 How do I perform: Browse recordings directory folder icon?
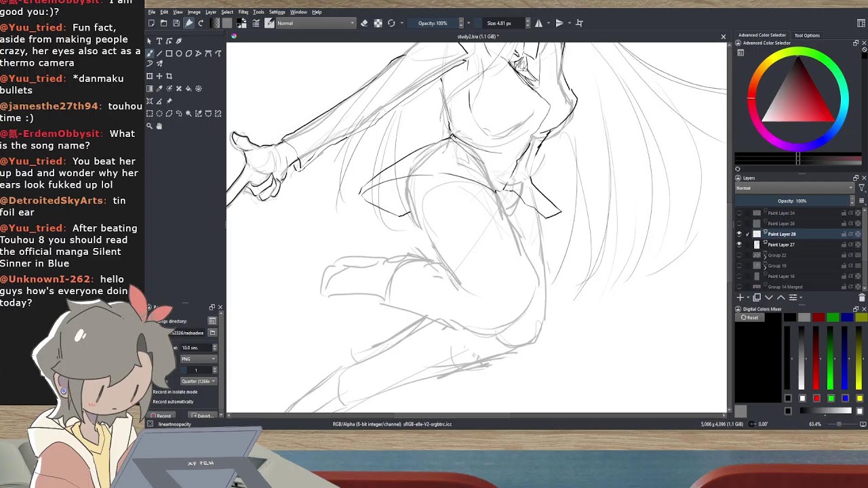coord(212,333)
